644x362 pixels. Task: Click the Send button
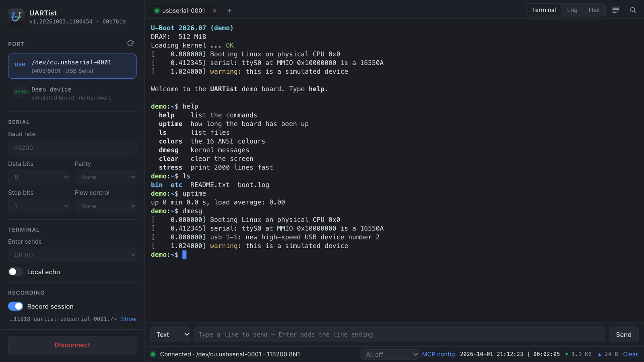[623, 335]
